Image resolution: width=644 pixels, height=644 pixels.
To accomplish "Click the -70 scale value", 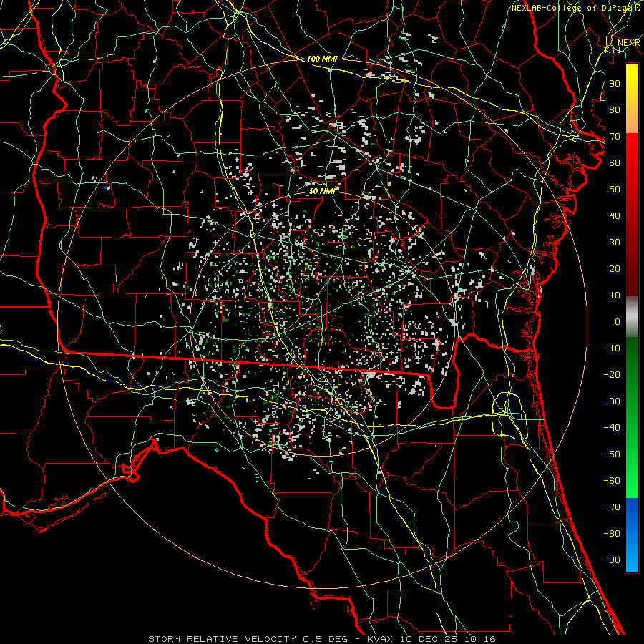I will tap(612, 507).
